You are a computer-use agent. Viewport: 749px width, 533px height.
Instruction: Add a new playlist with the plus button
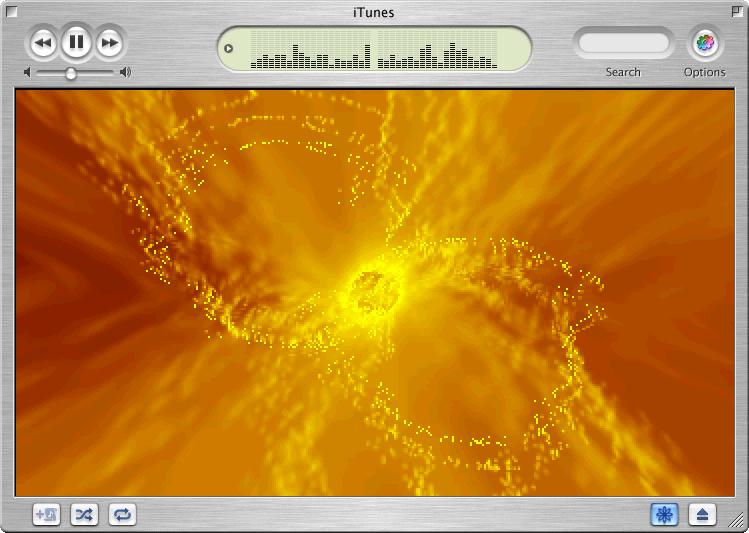[46, 514]
